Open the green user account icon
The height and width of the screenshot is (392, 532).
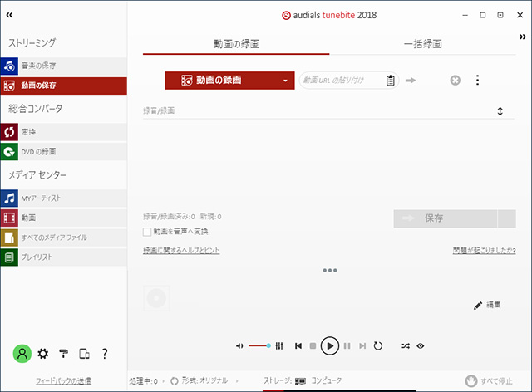[22, 354]
